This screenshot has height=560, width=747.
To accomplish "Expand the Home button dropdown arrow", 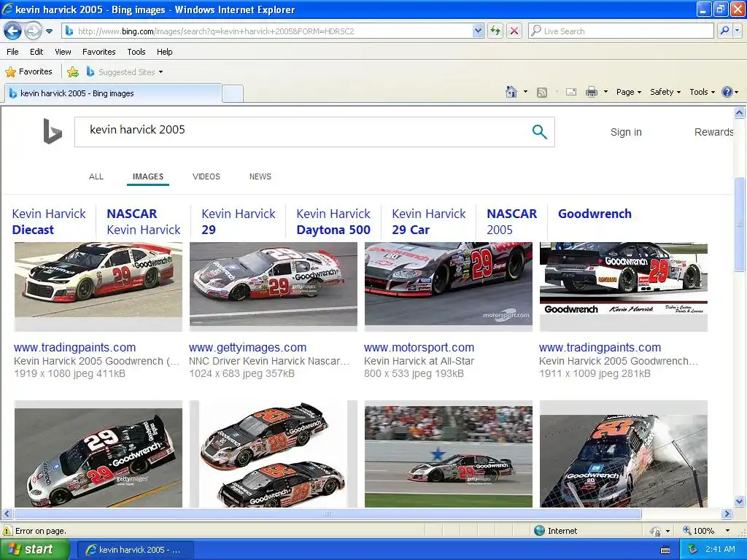I will pos(525,92).
